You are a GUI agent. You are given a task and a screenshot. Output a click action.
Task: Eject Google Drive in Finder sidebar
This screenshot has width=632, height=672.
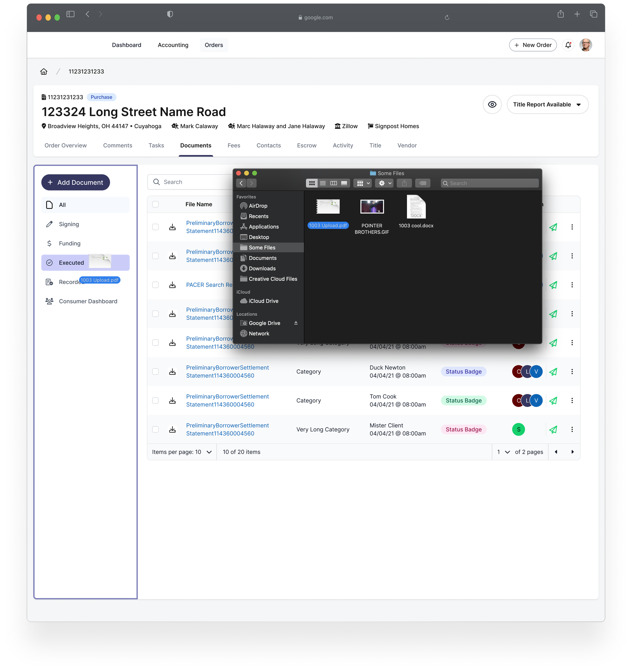pos(296,323)
